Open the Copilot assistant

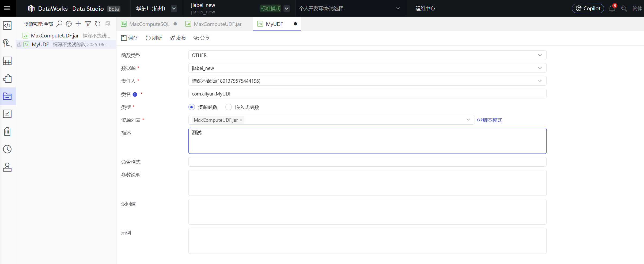pos(588,8)
